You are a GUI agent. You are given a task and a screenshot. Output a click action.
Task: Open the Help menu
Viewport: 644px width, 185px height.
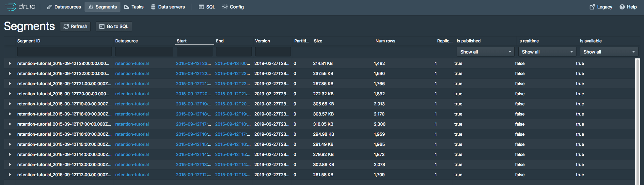click(x=628, y=7)
